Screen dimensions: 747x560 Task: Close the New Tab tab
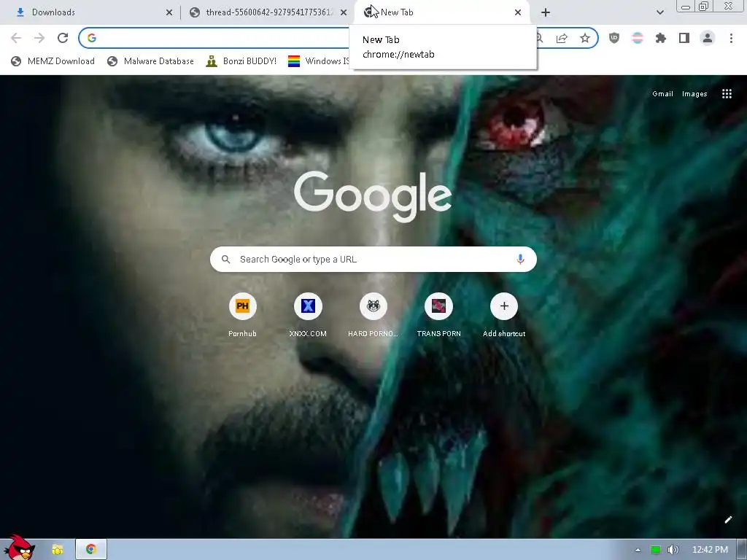point(518,12)
